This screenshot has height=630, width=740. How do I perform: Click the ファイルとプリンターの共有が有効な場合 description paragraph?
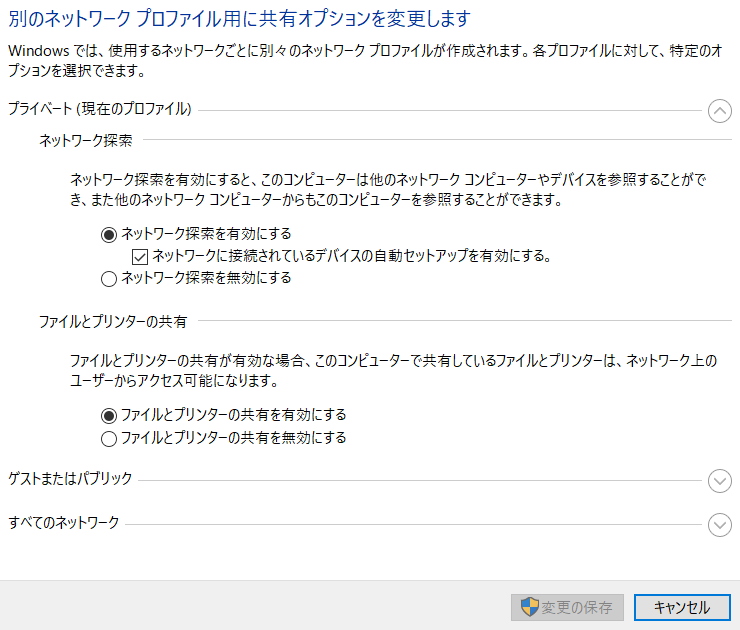[394, 370]
